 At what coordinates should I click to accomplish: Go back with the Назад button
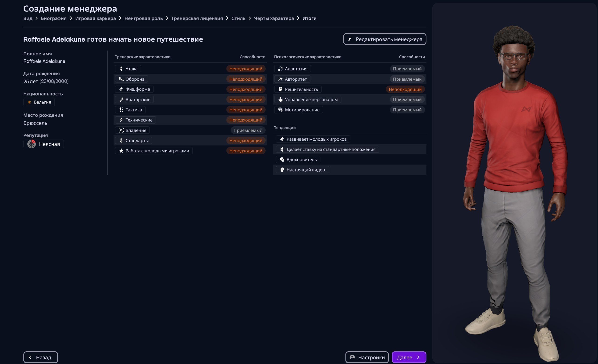[x=41, y=357]
